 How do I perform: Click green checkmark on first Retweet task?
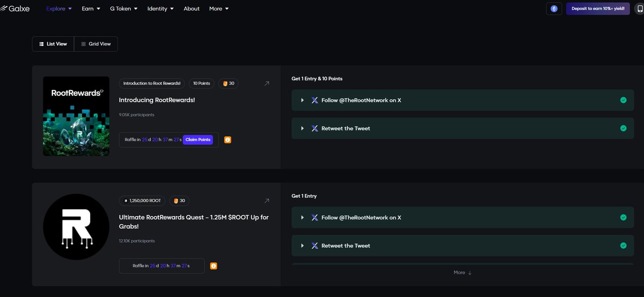pyautogui.click(x=623, y=128)
